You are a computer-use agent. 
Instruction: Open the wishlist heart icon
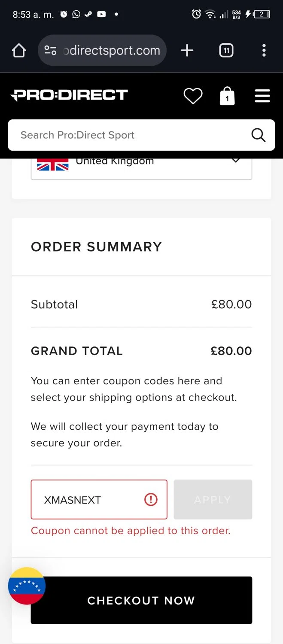coord(193,96)
